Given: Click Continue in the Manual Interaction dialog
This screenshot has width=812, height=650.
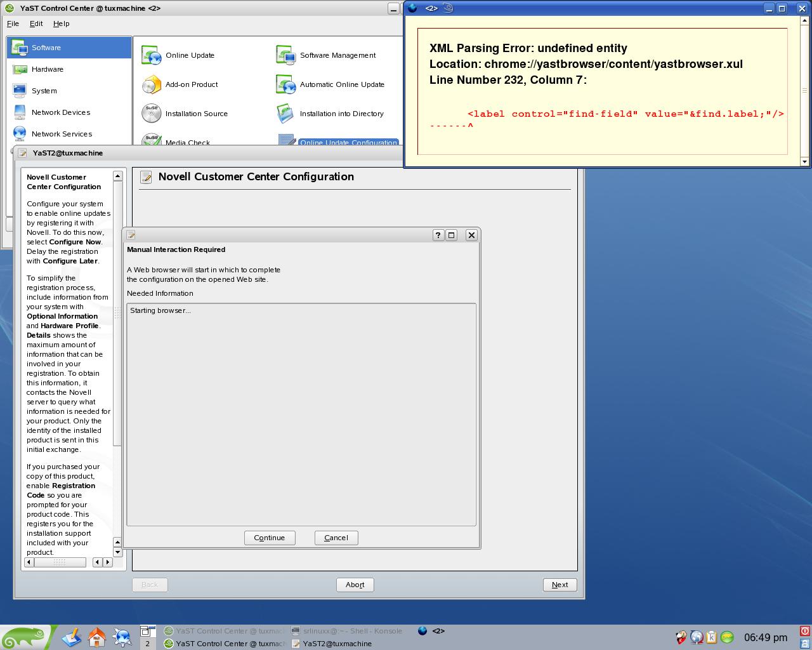Looking at the screenshot, I should coord(270,538).
